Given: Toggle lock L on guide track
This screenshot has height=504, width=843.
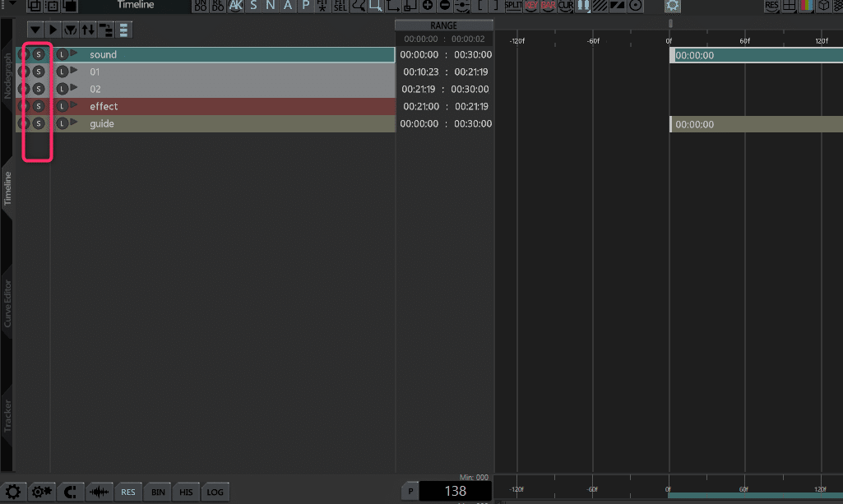Looking at the screenshot, I should pos(62,123).
